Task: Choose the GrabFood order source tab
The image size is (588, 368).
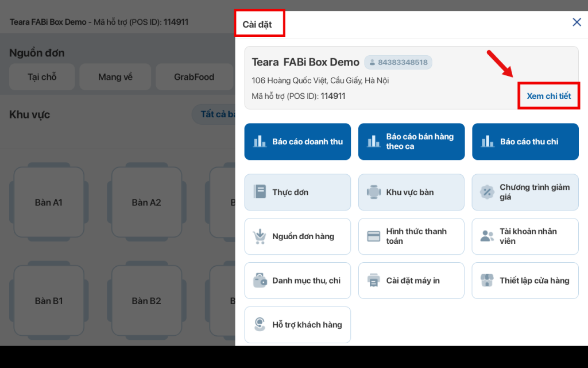Action: point(194,77)
